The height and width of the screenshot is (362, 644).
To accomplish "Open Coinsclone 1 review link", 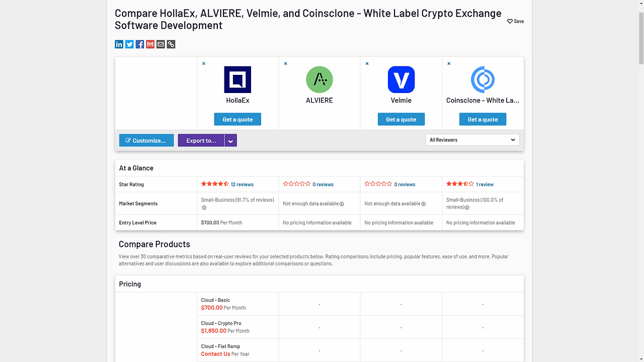I will coord(485,185).
